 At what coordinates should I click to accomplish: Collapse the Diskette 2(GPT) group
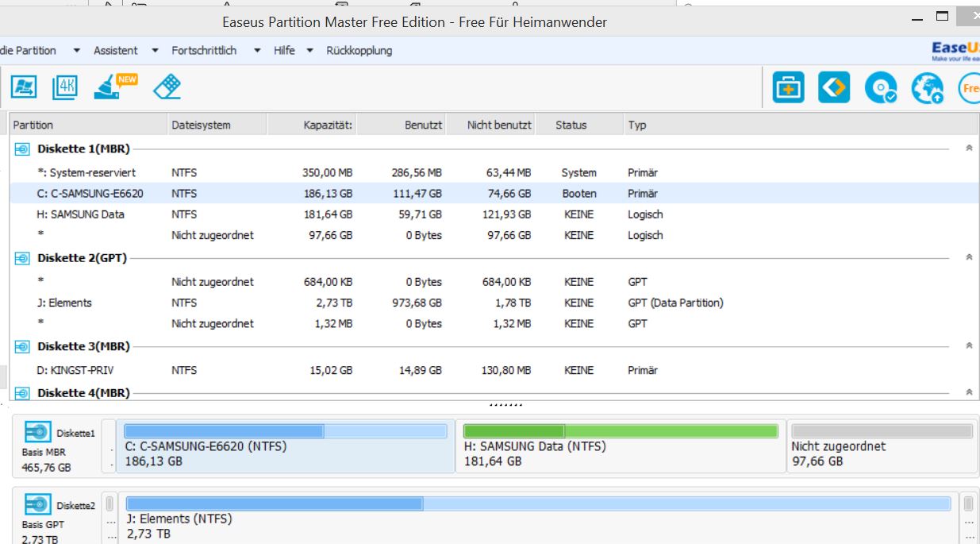(x=969, y=257)
